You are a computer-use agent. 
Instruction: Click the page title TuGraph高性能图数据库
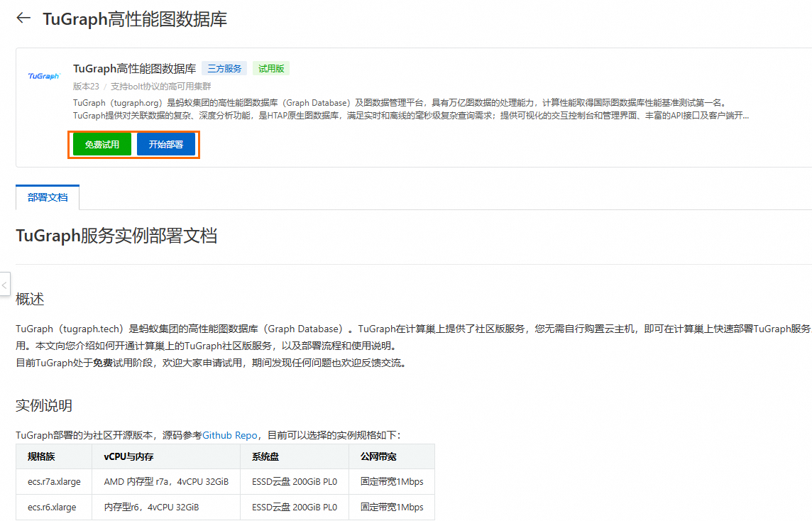135,19
